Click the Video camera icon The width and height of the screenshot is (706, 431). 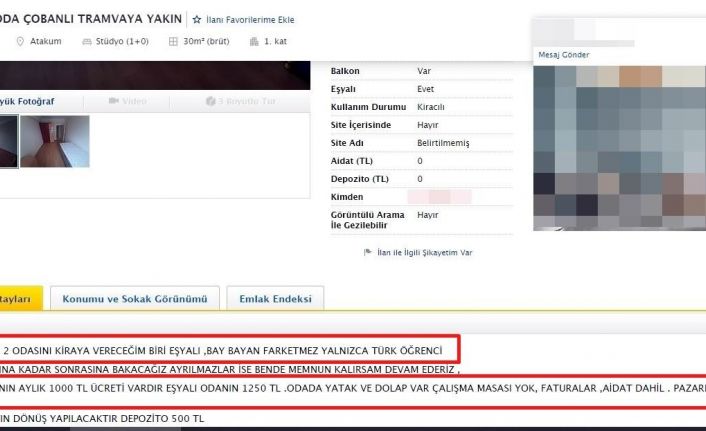(114, 101)
